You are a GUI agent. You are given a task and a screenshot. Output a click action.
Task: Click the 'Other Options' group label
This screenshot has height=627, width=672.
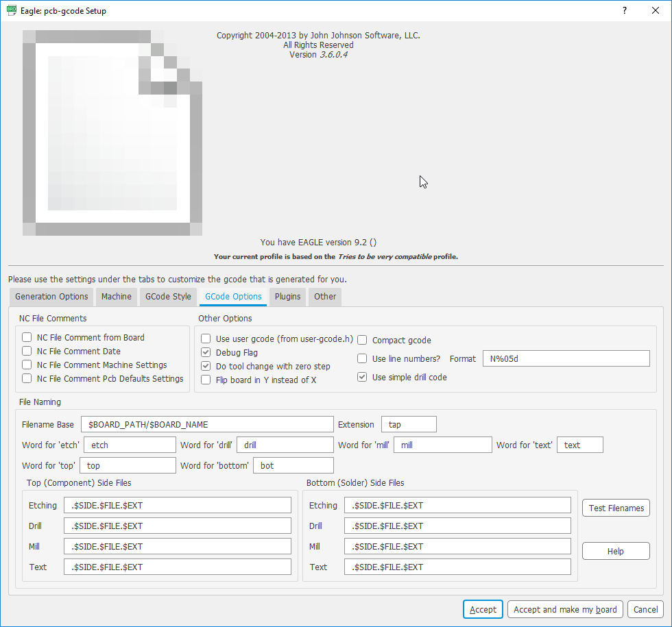(225, 318)
